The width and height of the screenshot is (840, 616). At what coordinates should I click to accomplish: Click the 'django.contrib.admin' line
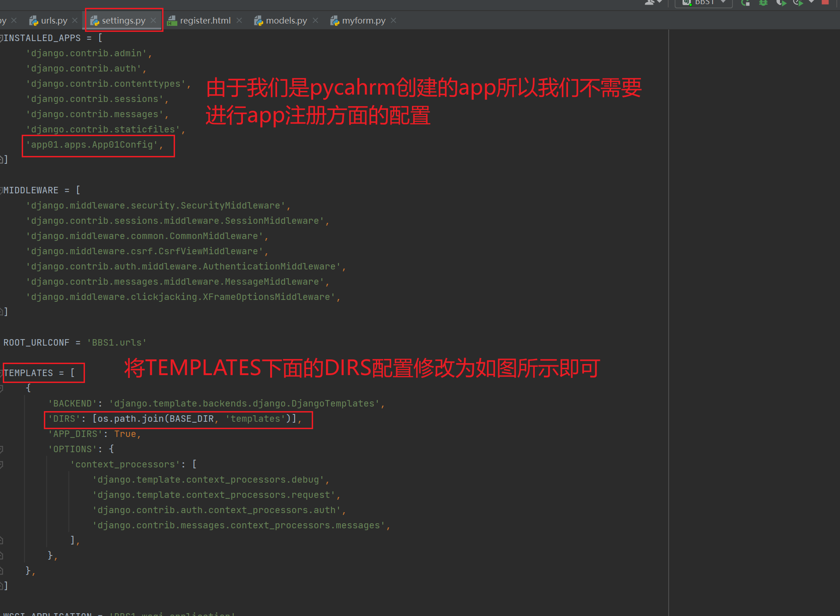89,53
